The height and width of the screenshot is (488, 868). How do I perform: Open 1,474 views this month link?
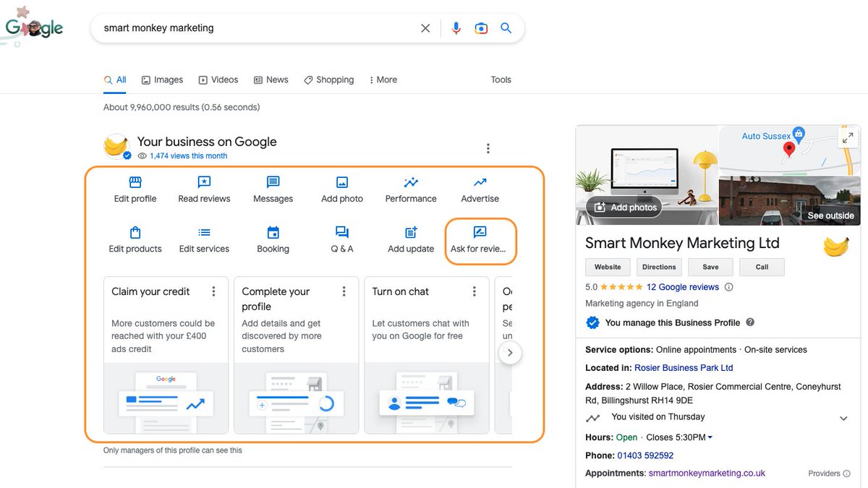point(188,155)
